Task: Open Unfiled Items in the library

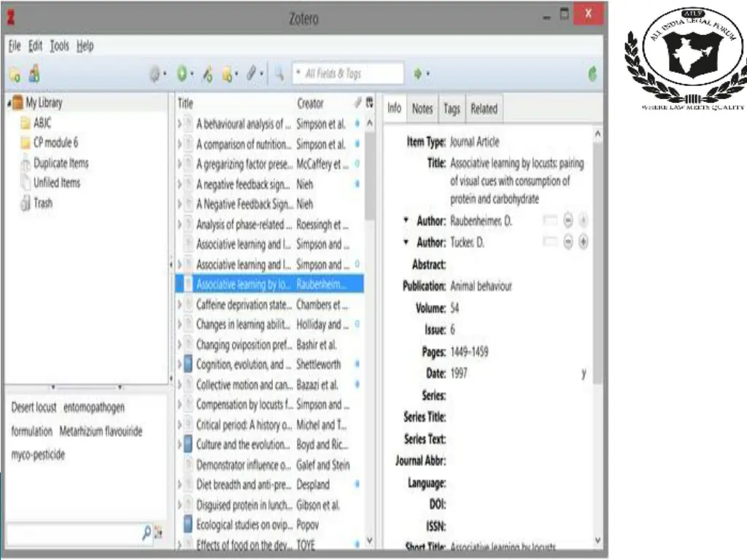Action: 57,182
